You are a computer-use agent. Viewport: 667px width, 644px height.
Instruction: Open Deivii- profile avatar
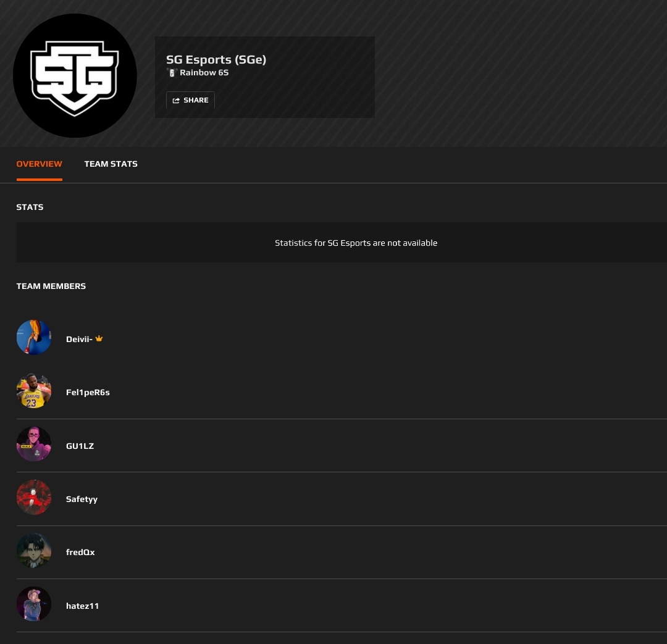(x=34, y=337)
